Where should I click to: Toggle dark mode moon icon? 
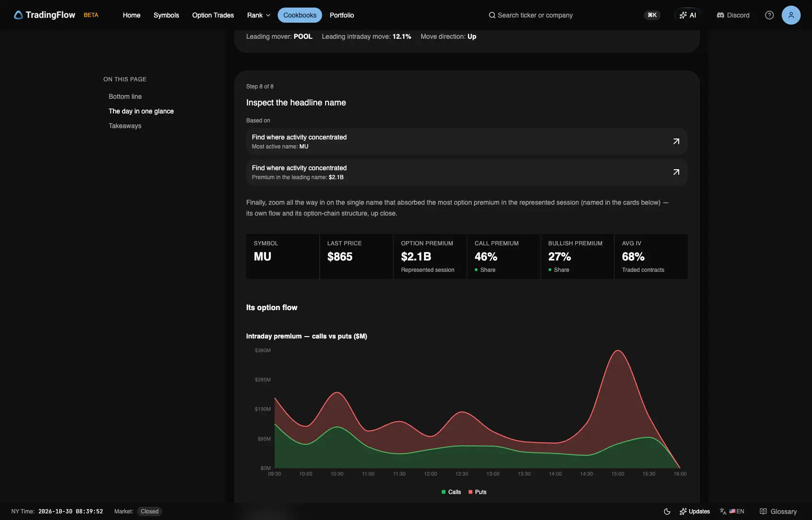pyautogui.click(x=667, y=511)
